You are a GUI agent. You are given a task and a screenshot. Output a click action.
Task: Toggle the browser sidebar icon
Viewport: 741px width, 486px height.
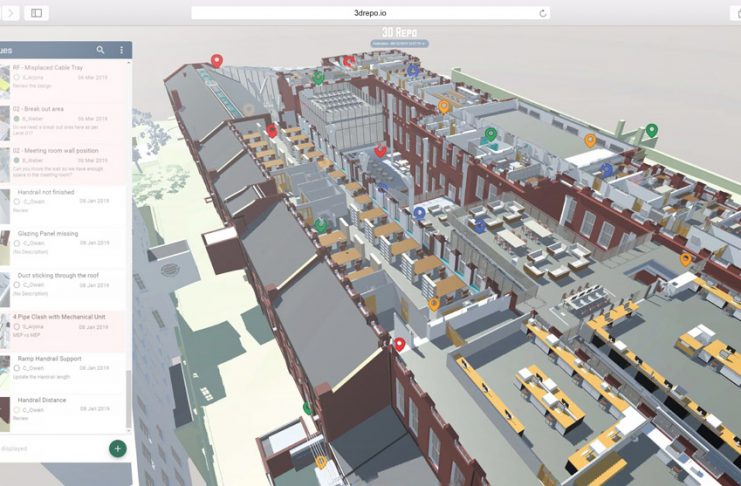click(36, 13)
